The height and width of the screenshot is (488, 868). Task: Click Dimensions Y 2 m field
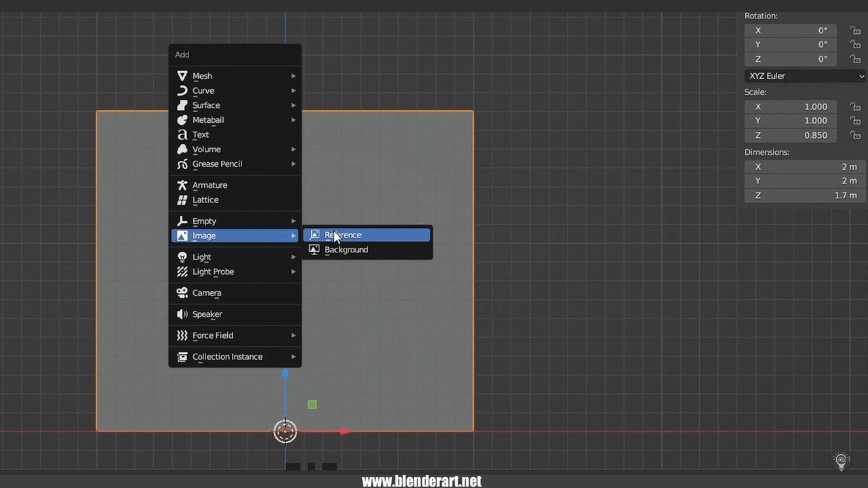804,181
